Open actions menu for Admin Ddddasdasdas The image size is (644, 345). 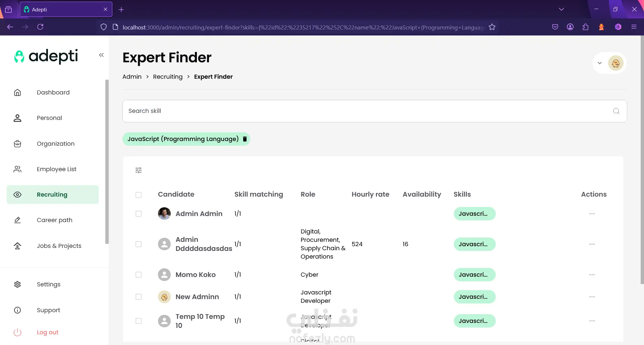tap(592, 244)
